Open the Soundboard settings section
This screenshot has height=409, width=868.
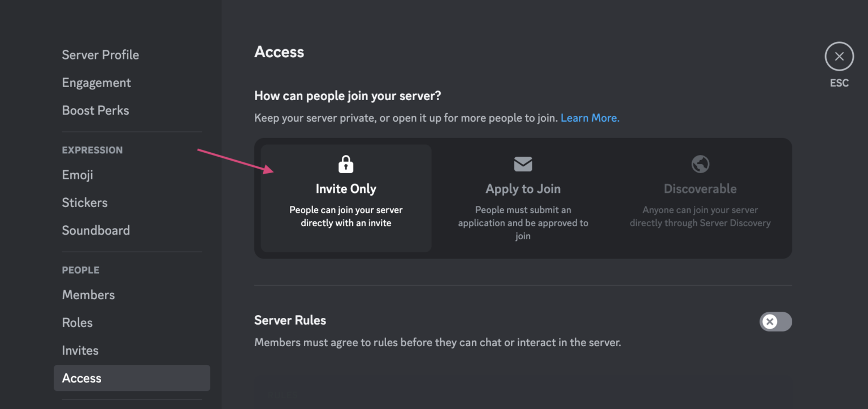pos(96,230)
